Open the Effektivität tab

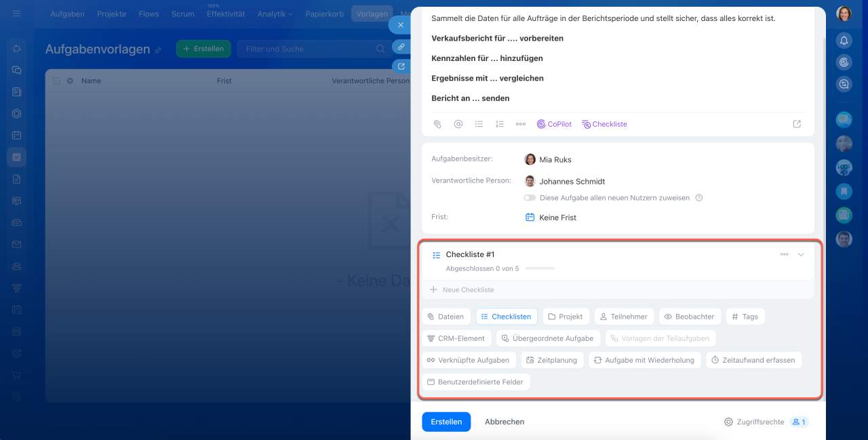click(226, 14)
